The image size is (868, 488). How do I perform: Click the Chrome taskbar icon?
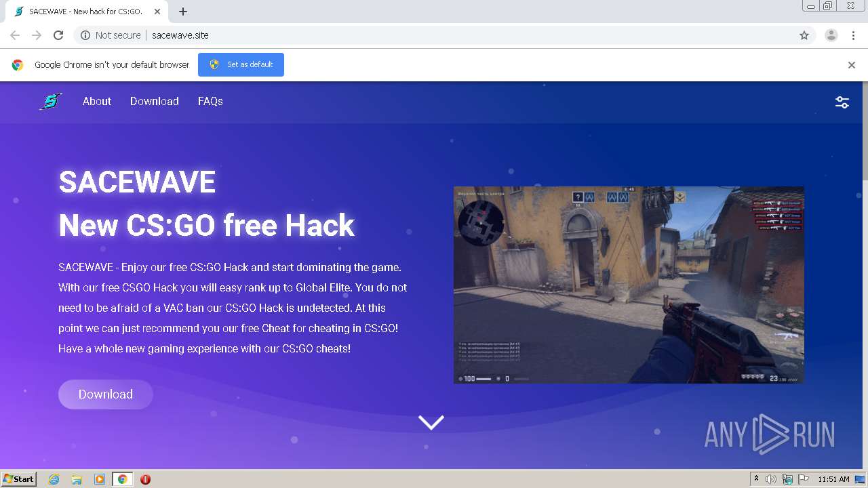point(122,479)
